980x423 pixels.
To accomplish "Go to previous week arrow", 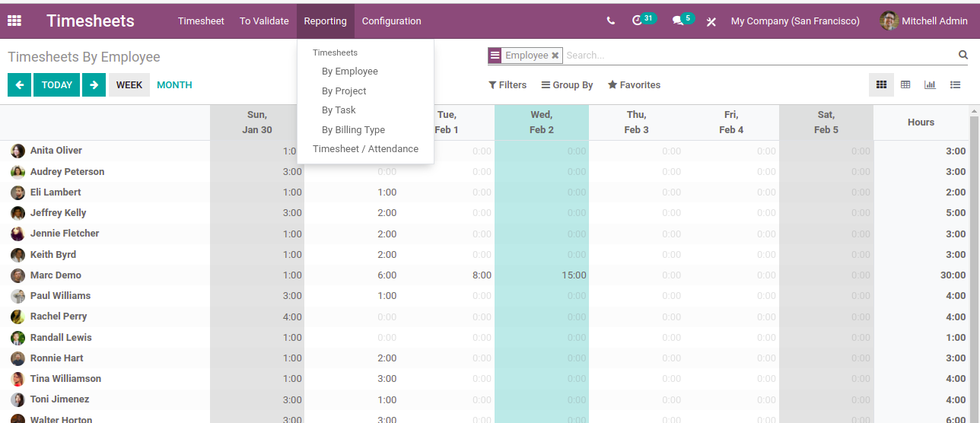I will point(19,84).
